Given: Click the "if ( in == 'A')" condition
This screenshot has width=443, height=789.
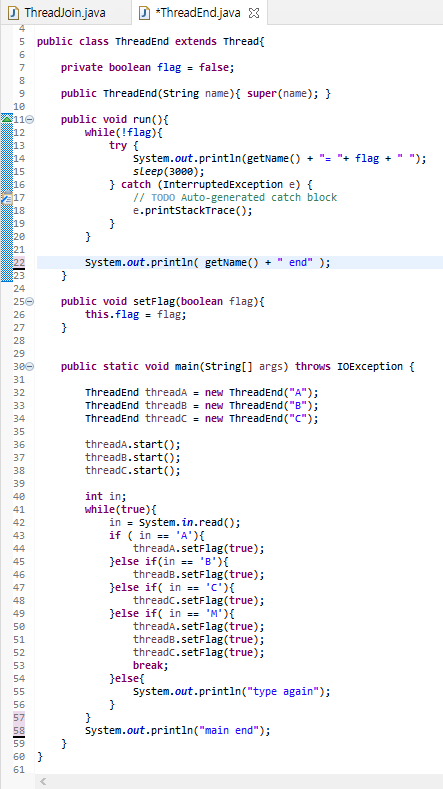Looking at the screenshot, I should [155, 536].
